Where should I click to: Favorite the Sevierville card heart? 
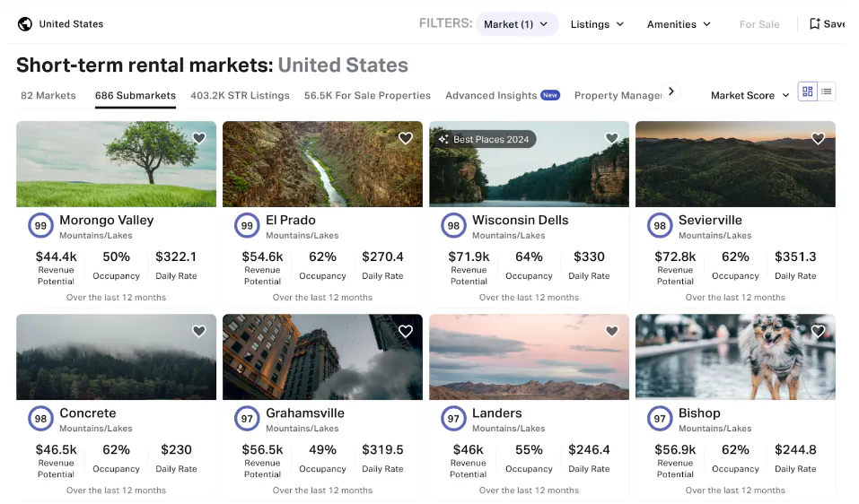coord(818,138)
